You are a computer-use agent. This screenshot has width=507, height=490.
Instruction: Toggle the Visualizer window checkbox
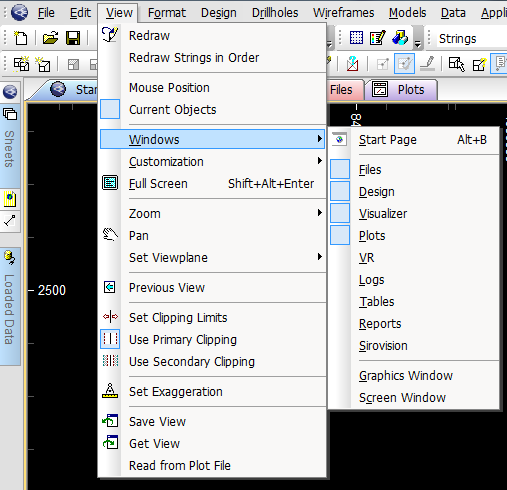coord(340,213)
